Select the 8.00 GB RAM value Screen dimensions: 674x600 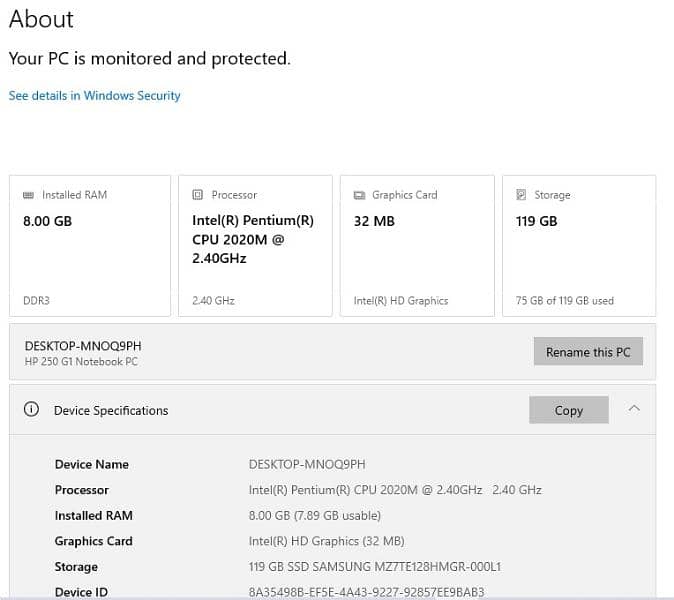click(x=48, y=221)
